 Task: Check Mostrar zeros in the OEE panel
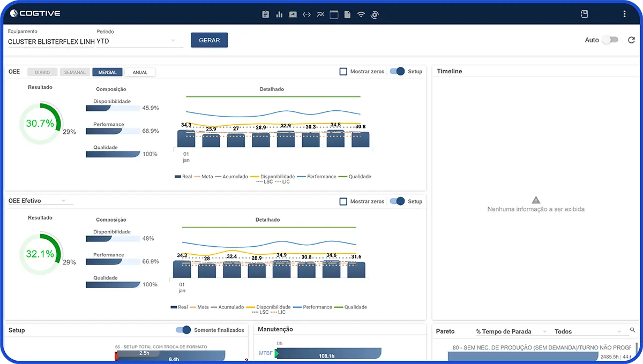point(343,71)
